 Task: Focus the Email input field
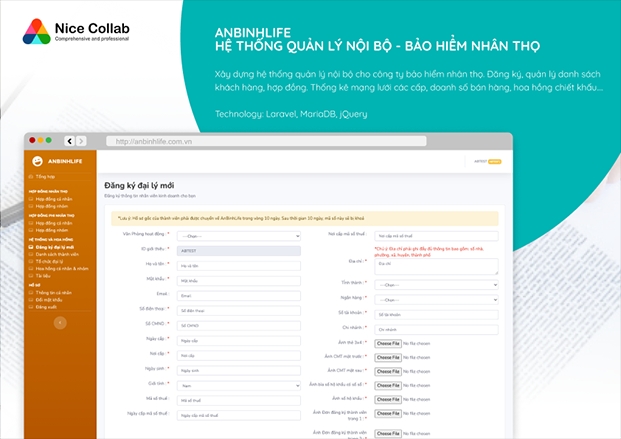click(x=238, y=296)
